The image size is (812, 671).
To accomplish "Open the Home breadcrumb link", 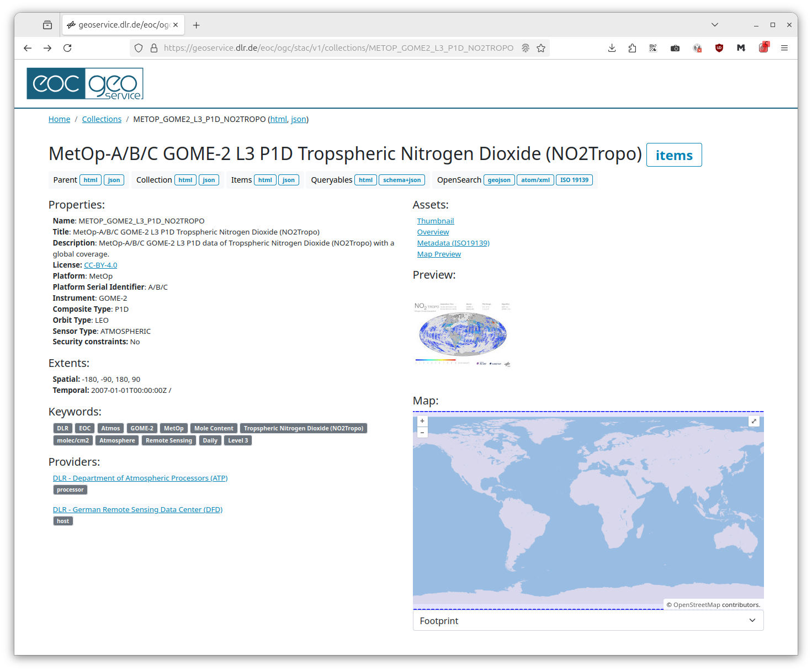I will [x=59, y=119].
